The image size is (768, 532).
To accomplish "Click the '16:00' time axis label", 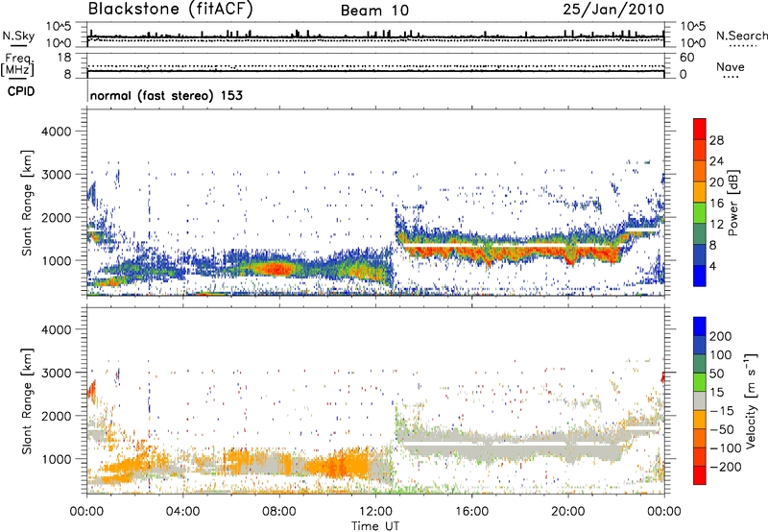I will pyautogui.click(x=471, y=512).
